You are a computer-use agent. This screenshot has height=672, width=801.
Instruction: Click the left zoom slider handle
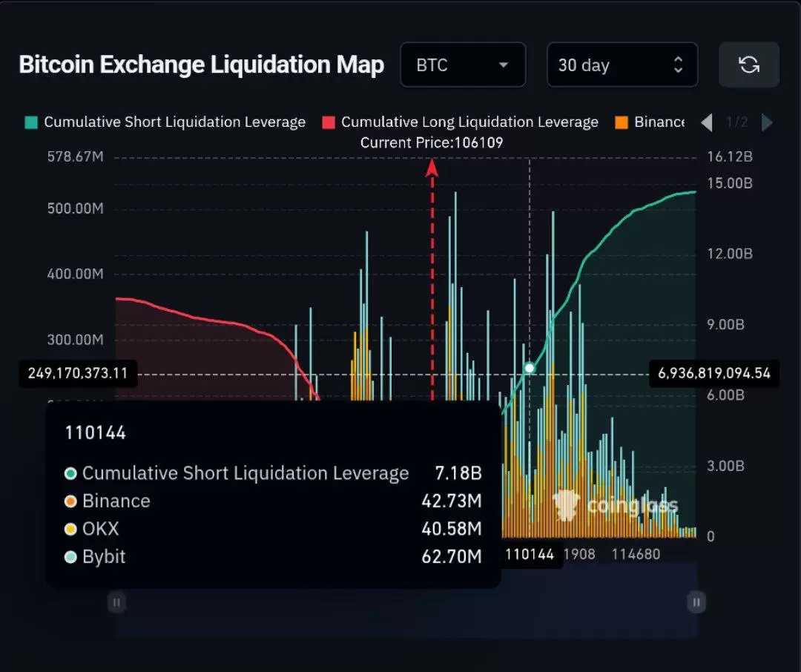click(116, 602)
